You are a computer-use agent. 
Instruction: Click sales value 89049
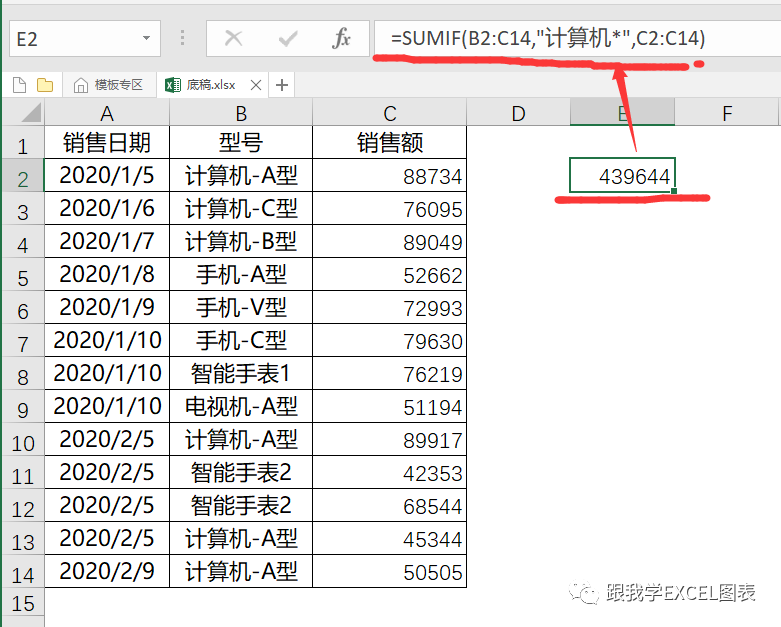click(390, 241)
